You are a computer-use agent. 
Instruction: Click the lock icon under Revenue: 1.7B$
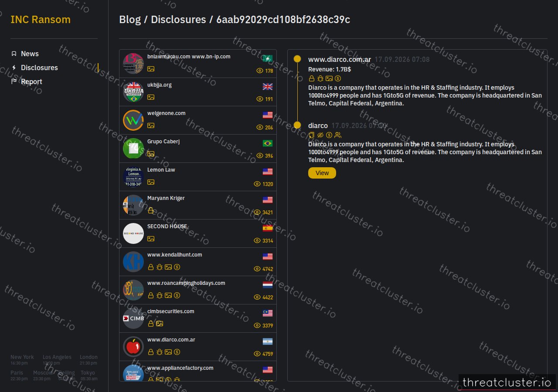[312, 79]
